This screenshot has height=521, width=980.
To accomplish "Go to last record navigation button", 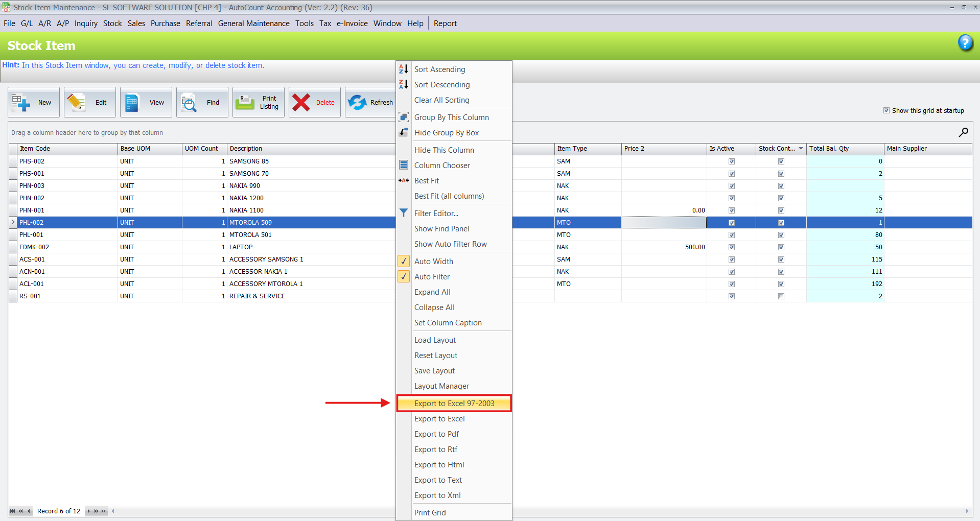I will tap(104, 511).
